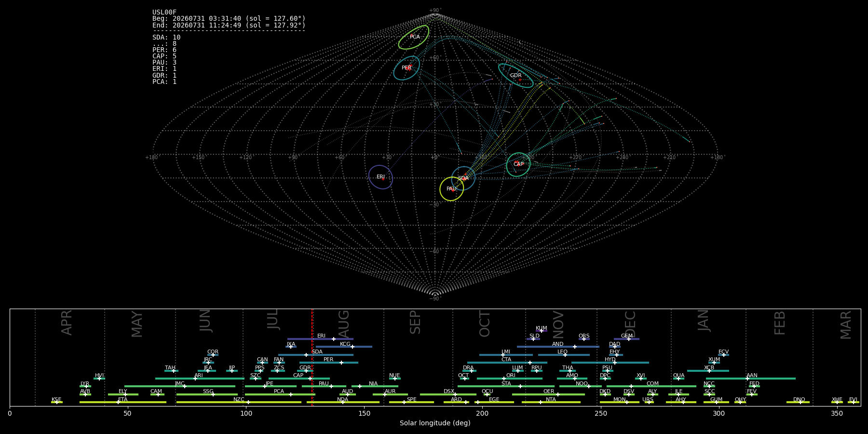The image size is (868, 434).
Task: Click the KCG shower bar in the timeline
Action: pyautogui.click(x=344, y=347)
